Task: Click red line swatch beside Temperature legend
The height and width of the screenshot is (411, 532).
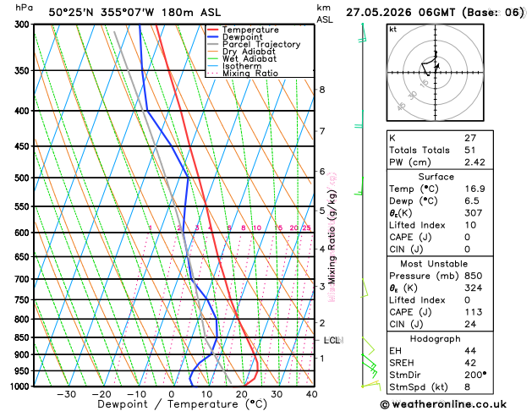Action: click(x=213, y=30)
